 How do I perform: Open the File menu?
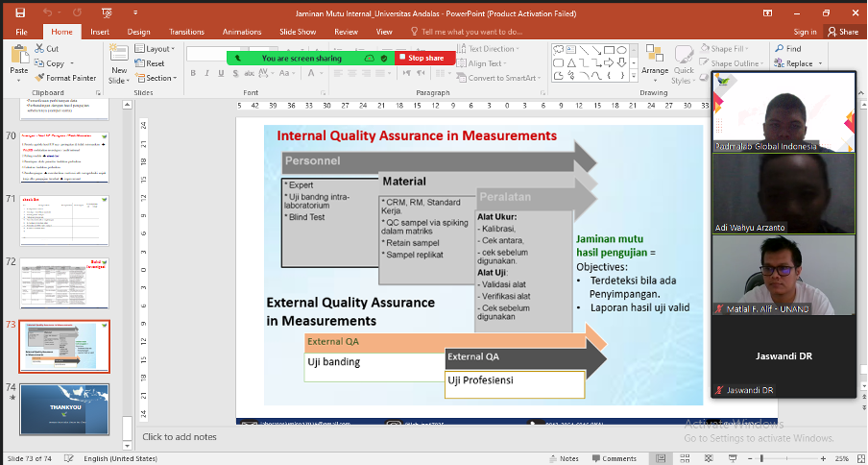pyautogui.click(x=21, y=32)
